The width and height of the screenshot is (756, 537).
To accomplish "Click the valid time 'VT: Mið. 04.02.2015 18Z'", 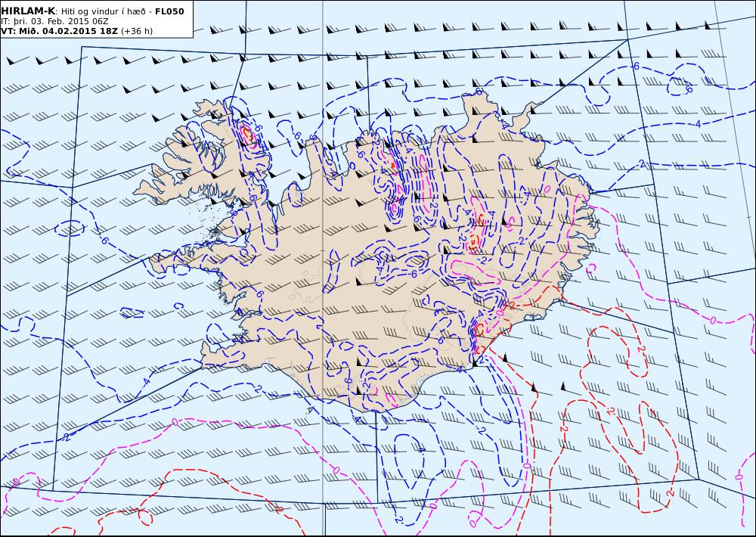I will tap(59, 31).
